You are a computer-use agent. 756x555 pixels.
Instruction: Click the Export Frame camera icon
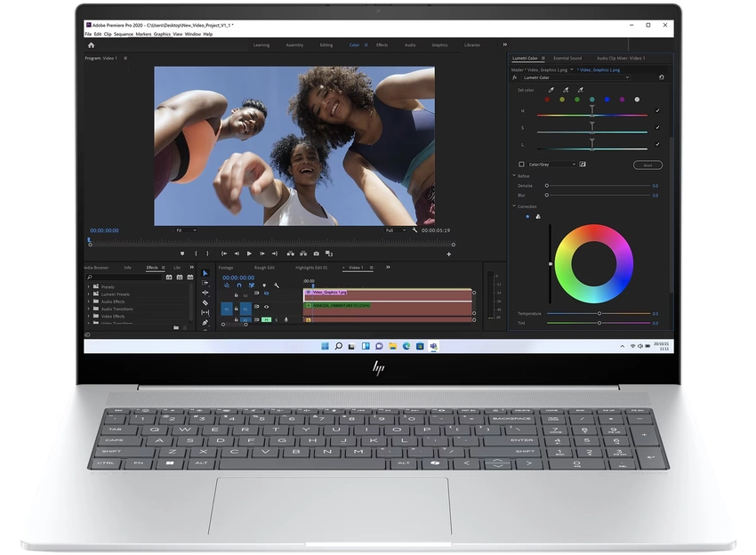pyautogui.click(x=317, y=253)
